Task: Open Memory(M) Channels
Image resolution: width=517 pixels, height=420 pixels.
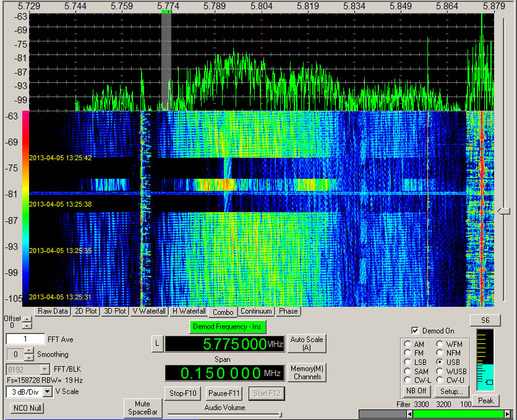Action: (307, 372)
